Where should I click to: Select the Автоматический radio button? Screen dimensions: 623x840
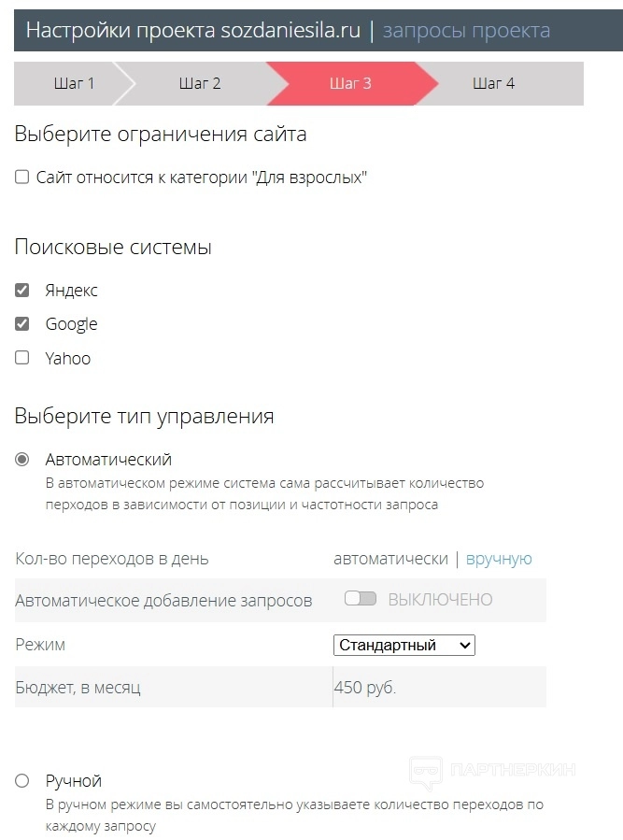pos(22,460)
